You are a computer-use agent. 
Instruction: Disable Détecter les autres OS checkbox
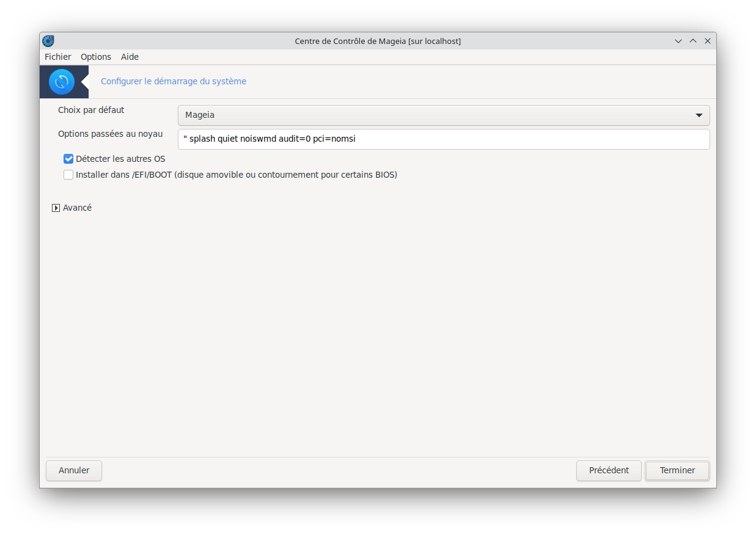[68, 159]
